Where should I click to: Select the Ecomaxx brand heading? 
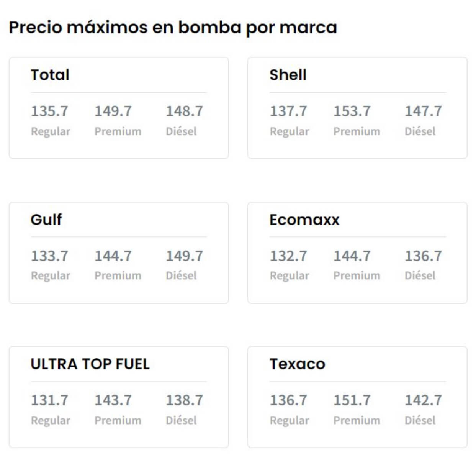[x=304, y=220]
